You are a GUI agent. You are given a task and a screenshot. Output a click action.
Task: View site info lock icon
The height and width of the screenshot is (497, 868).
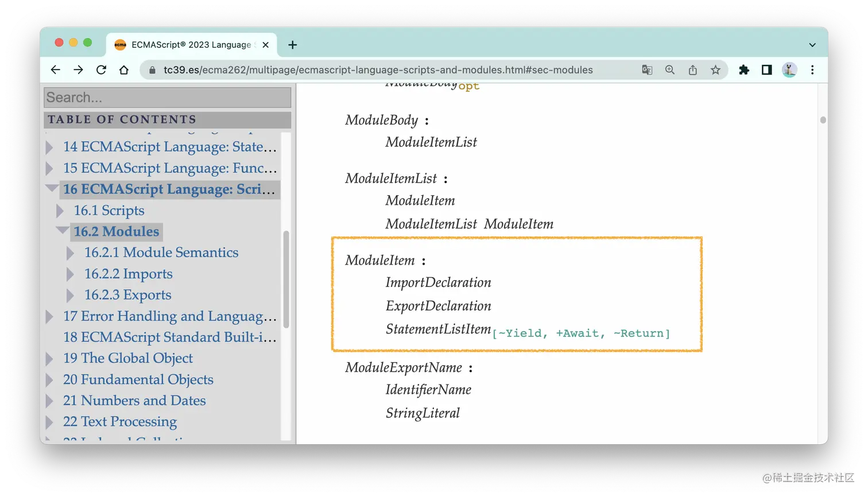152,70
